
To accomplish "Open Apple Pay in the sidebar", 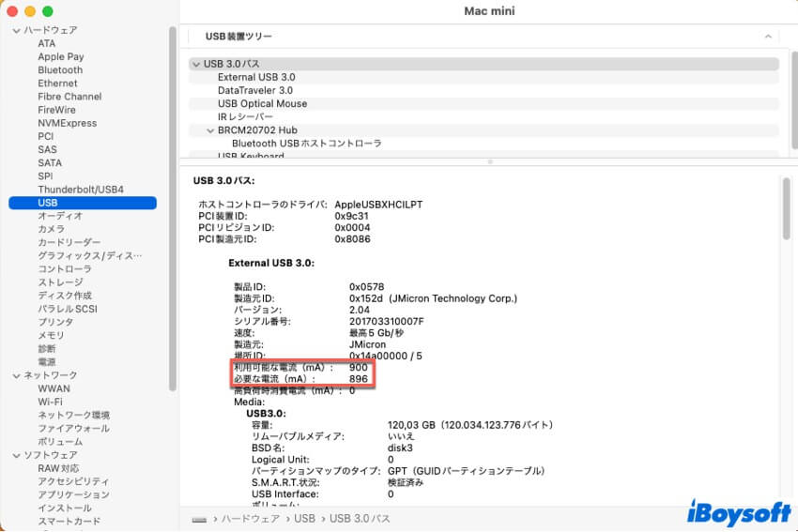I will tap(61, 57).
